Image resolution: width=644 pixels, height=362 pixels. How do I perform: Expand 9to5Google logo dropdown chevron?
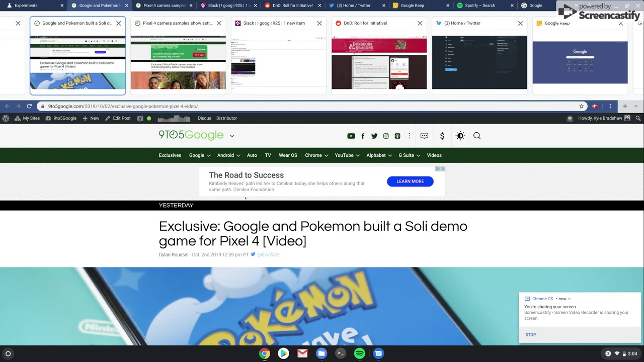(232, 136)
